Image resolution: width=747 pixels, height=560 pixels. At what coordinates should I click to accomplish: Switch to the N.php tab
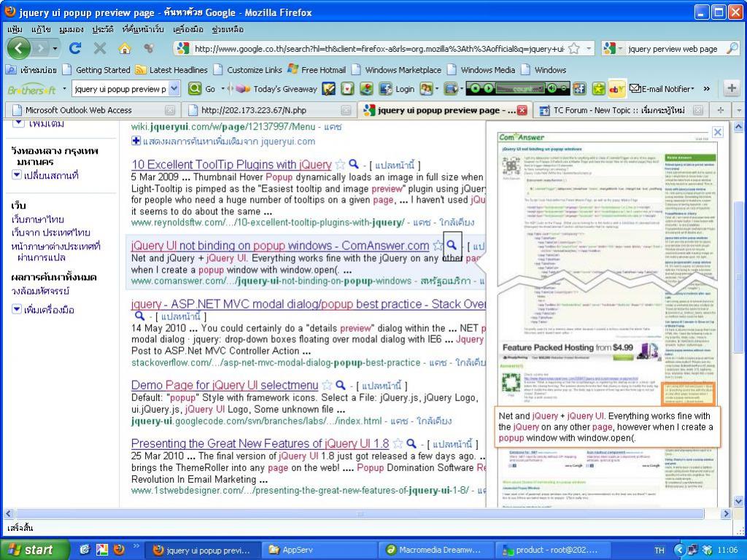tap(269, 110)
